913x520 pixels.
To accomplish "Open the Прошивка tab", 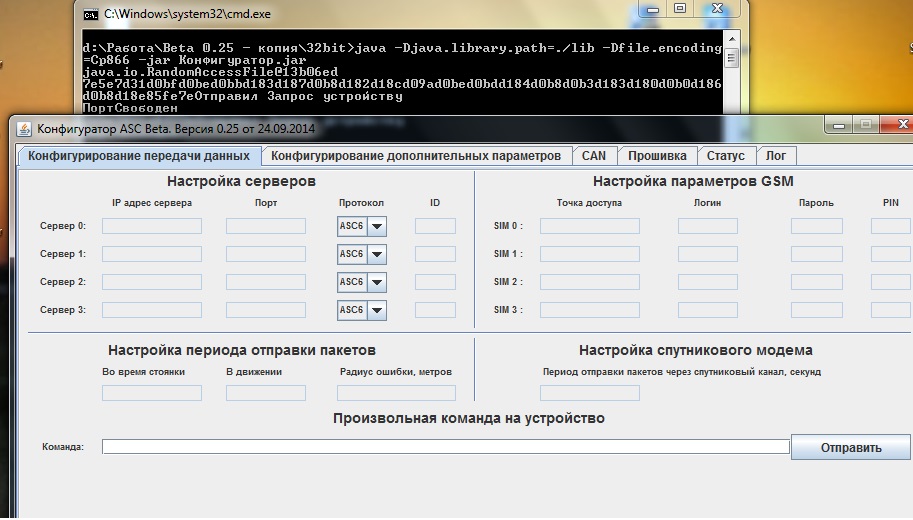I will [657, 156].
